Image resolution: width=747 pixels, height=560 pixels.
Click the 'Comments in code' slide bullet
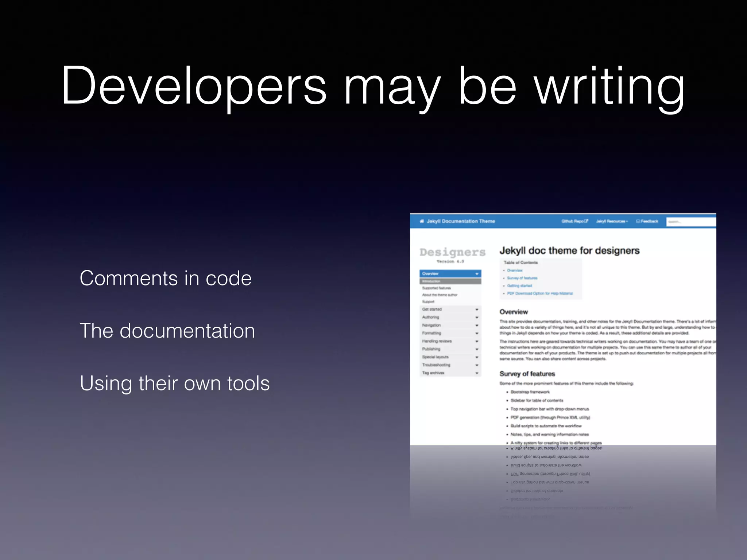(166, 279)
